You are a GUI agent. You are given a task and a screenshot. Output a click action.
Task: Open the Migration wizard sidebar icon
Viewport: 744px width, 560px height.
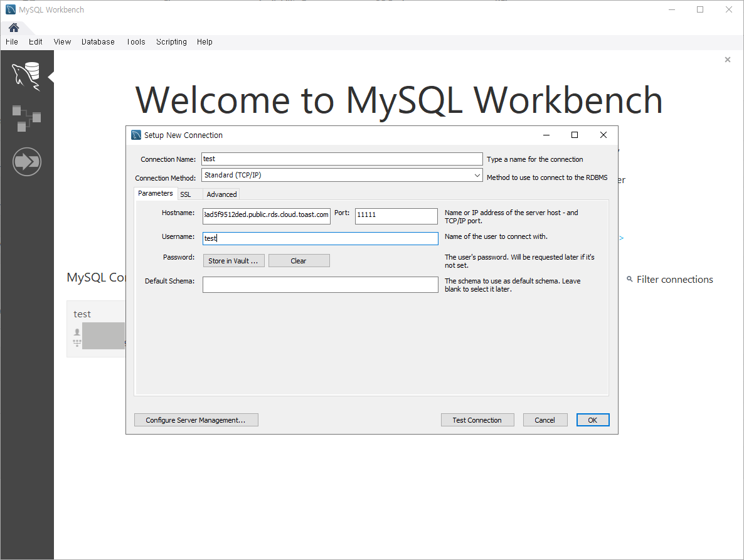click(26, 162)
